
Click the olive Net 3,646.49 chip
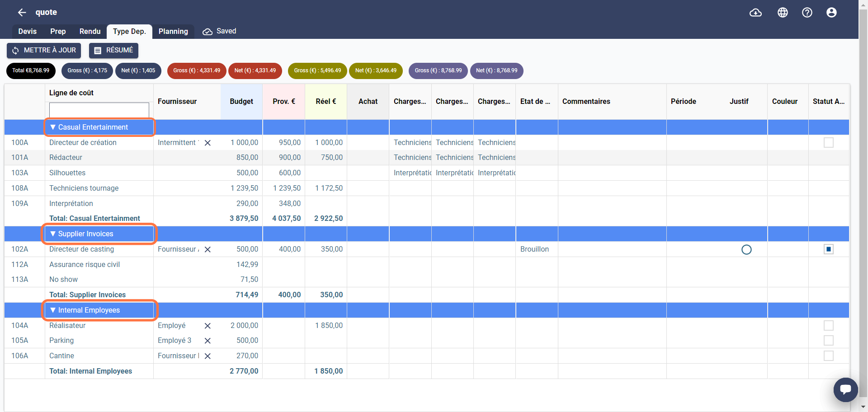pos(376,70)
